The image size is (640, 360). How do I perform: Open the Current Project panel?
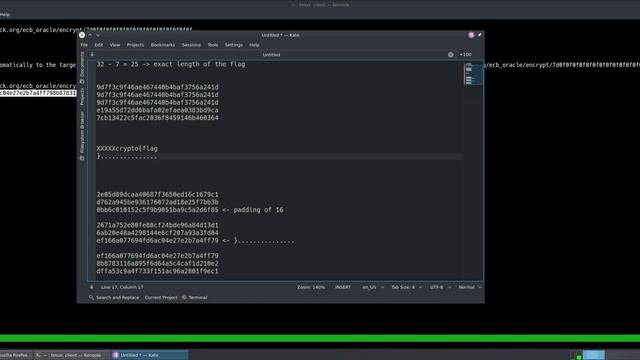[x=161, y=298]
